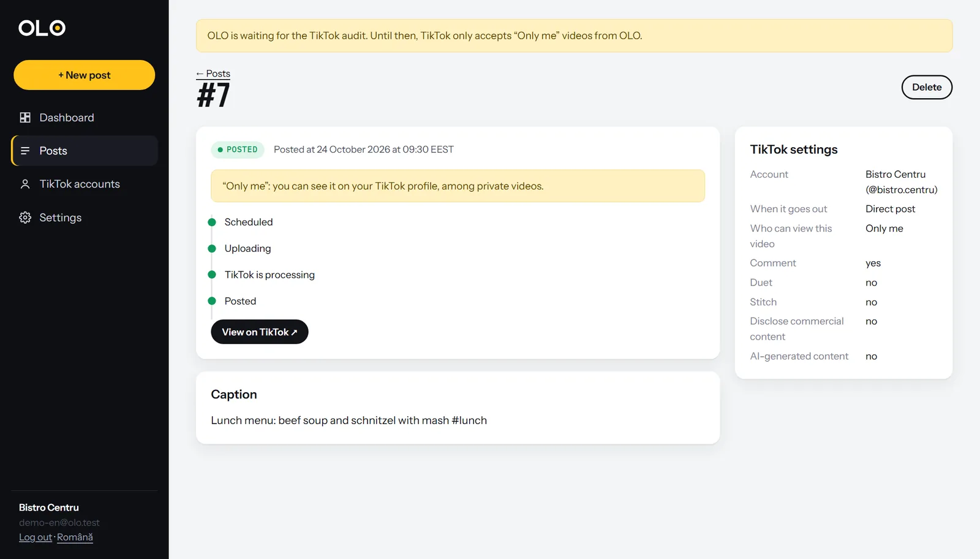The height and width of the screenshot is (559, 980).
Task: Click the TikTok accounts person icon
Action: click(x=25, y=184)
